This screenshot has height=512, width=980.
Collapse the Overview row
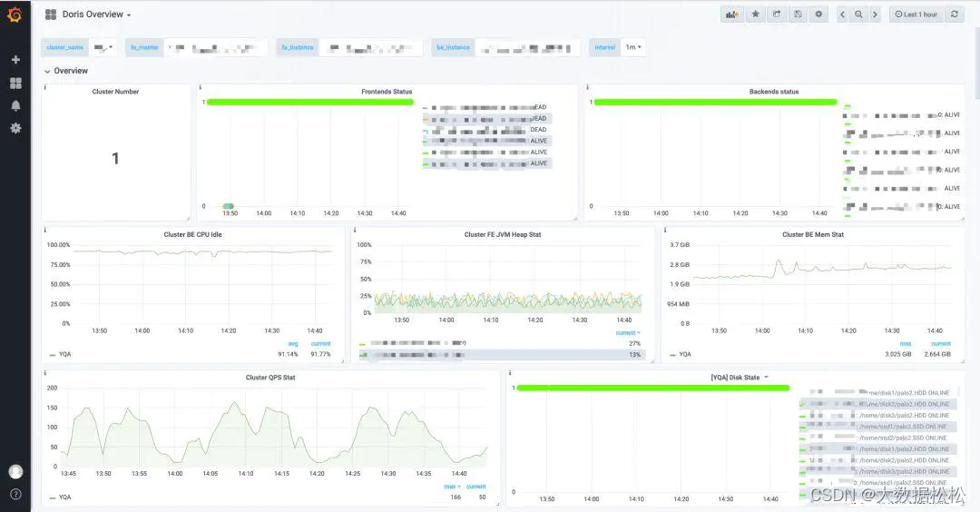(x=65, y=72)
